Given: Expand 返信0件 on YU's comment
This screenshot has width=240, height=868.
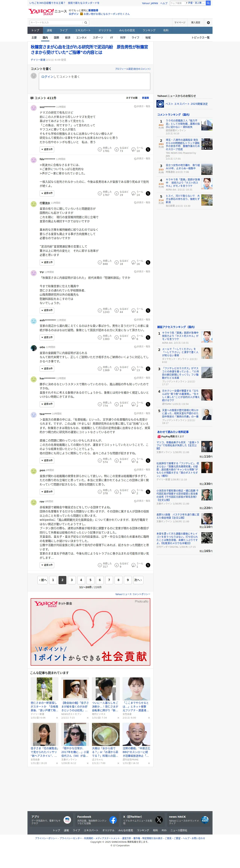Looking at the screenshot, I should point(47,310).
